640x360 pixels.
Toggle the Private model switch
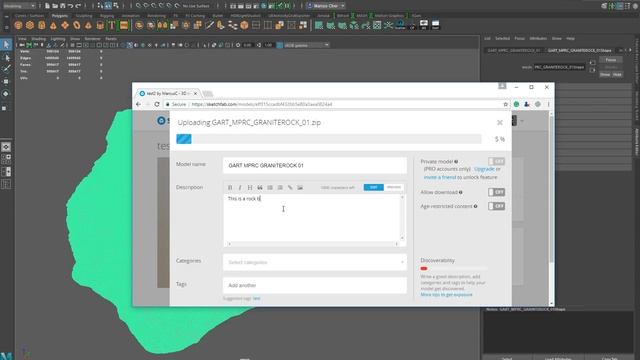(496, 162)
